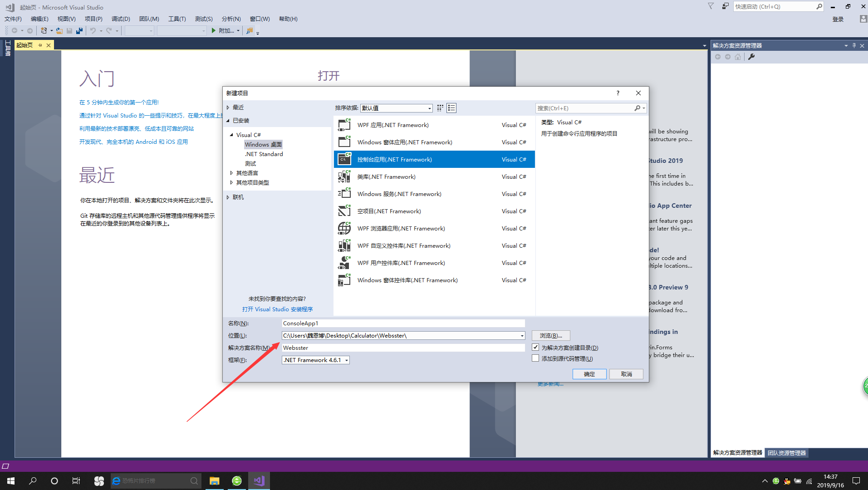Open the action center notification icon
This screenshot has width=868, height=490.
point(856,481)
